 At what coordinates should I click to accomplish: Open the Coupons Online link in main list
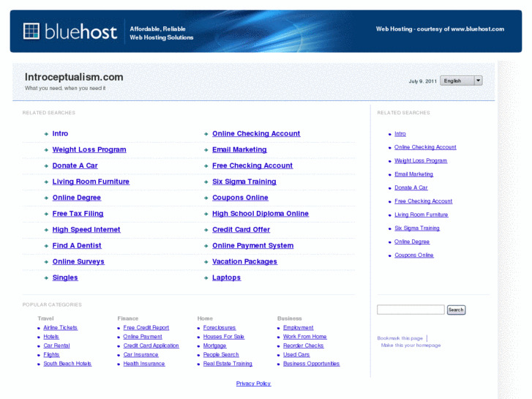(240, 197)
